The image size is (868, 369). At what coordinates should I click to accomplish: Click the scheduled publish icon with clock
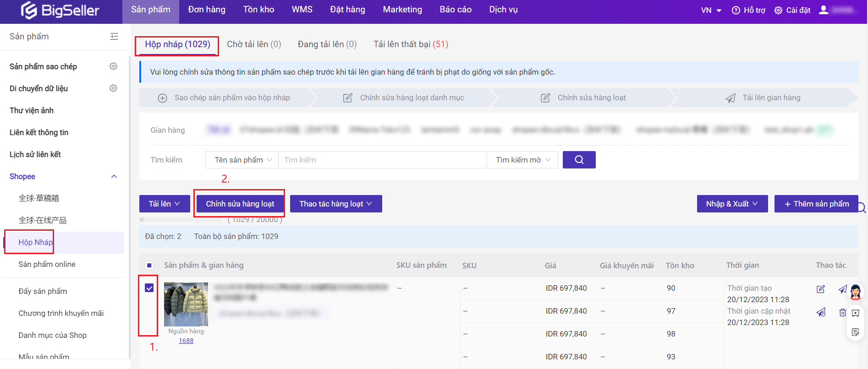pos(821,312)
